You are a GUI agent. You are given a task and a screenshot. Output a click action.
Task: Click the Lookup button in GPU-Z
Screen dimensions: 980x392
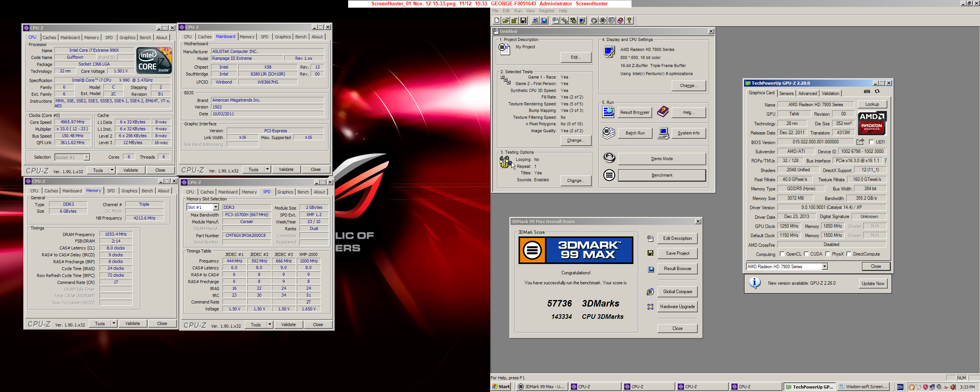(x=872, y=105)
